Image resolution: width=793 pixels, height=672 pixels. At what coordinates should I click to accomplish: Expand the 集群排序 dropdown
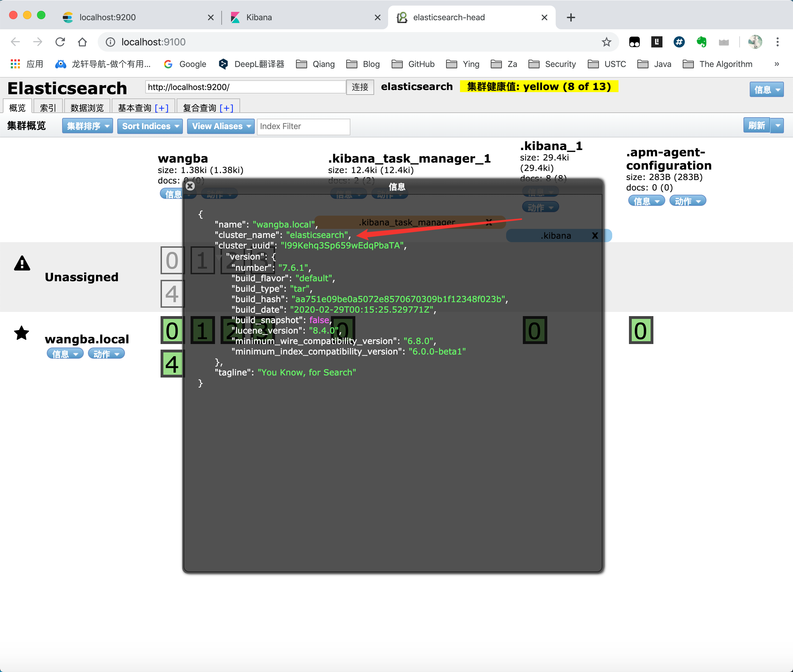[87, 126]
